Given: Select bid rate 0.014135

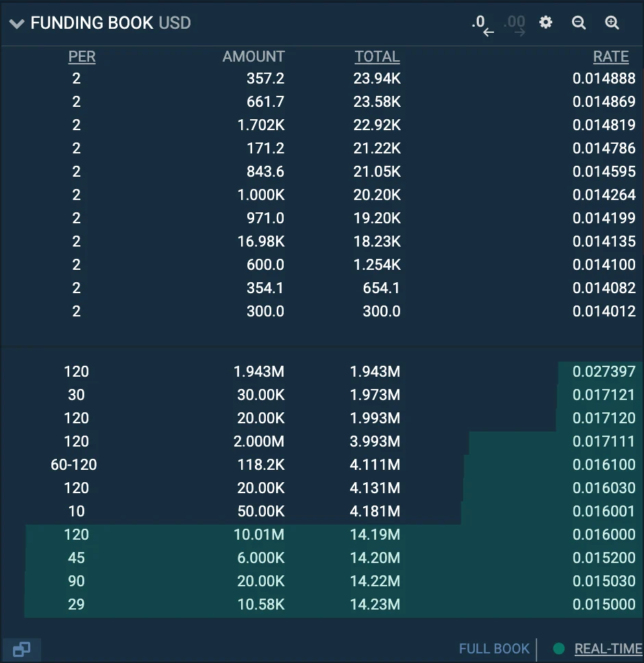Looking at the screenshot, I should click(604, 241).
